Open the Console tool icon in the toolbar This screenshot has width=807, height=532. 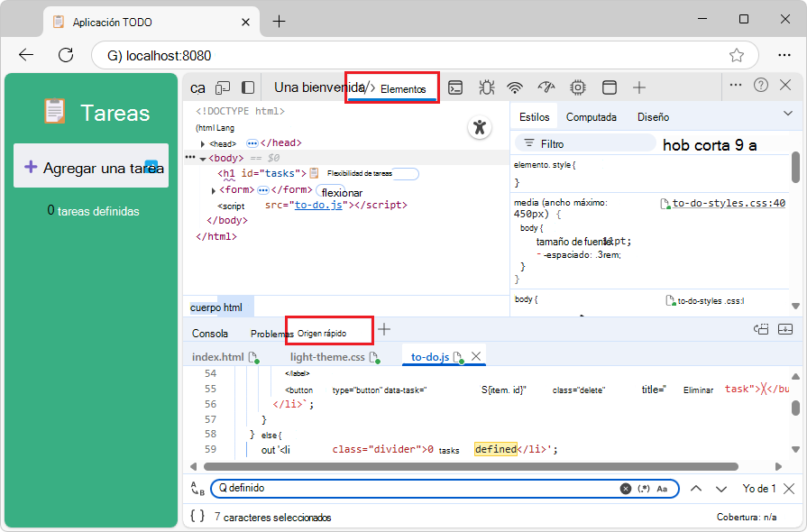(456, 87)
